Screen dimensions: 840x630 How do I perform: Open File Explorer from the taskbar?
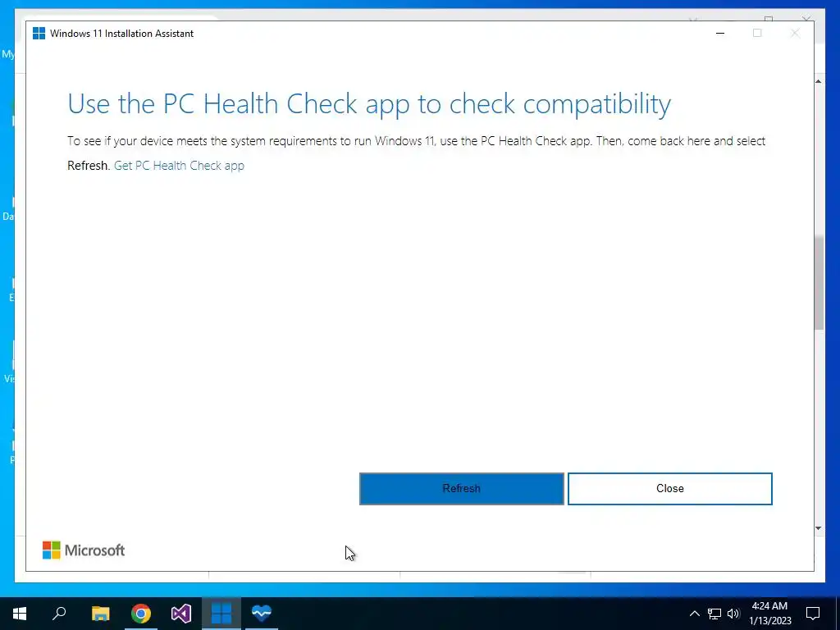[x=100, y=614]
